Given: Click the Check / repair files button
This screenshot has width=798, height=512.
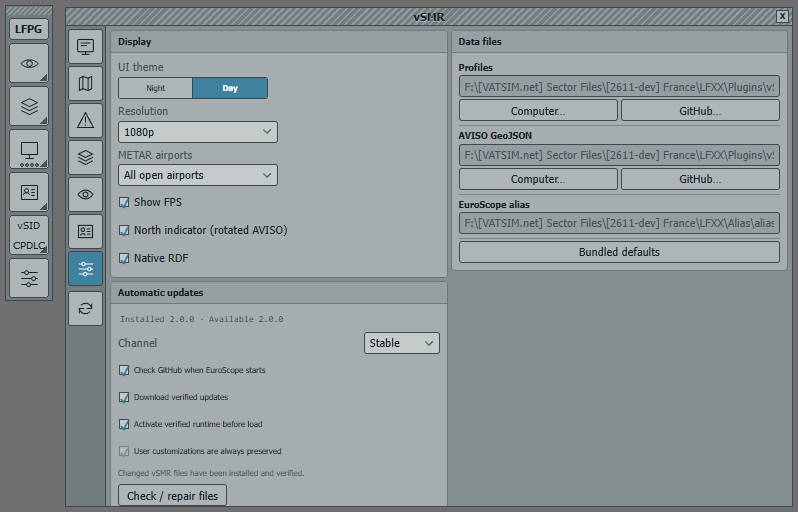Looking at the screenshot, I should point(173,496).
